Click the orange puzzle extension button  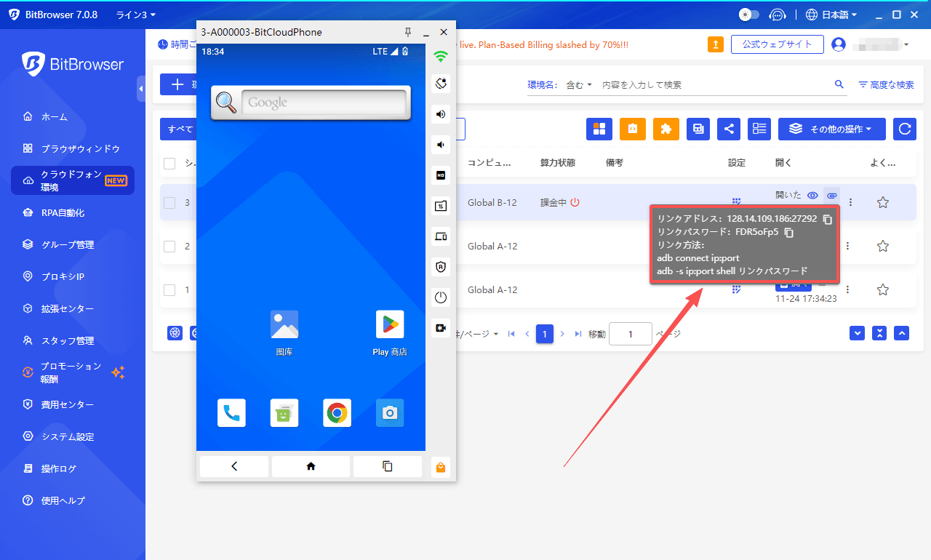(666, 129)
